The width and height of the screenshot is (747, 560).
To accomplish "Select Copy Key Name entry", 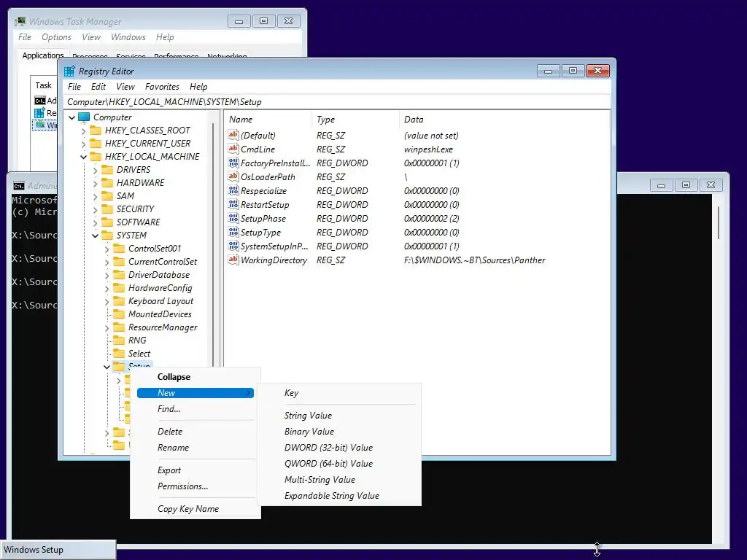I will [188, 508].
